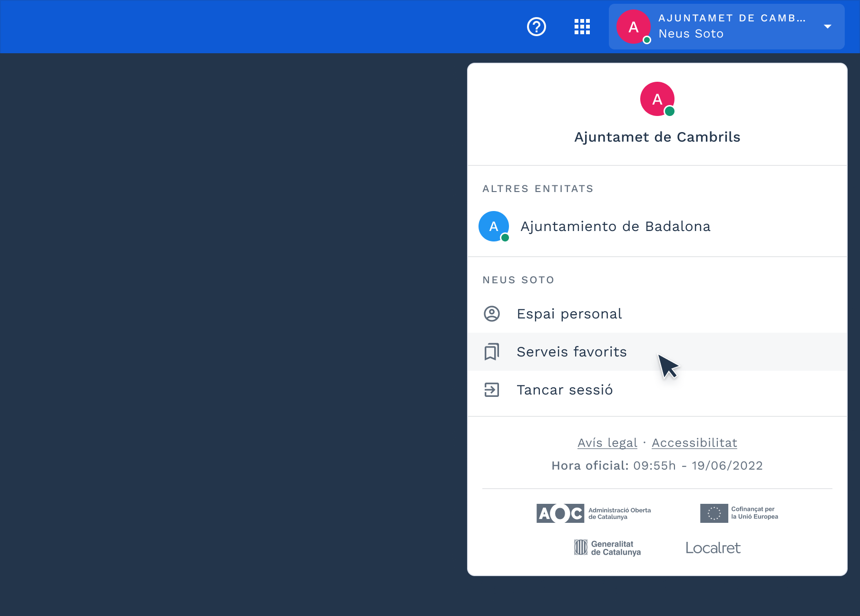Open the Accessibilitat link

694,443
